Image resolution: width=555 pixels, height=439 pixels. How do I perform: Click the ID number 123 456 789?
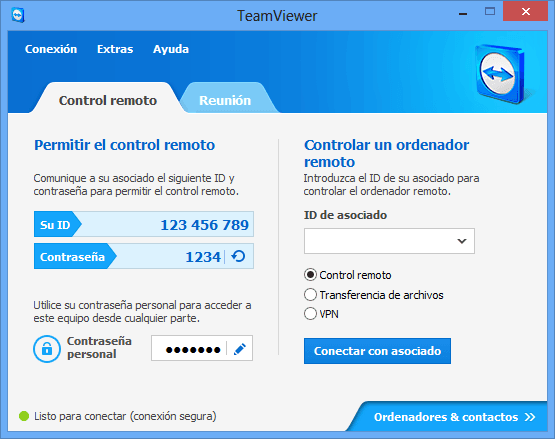point(205,225)
